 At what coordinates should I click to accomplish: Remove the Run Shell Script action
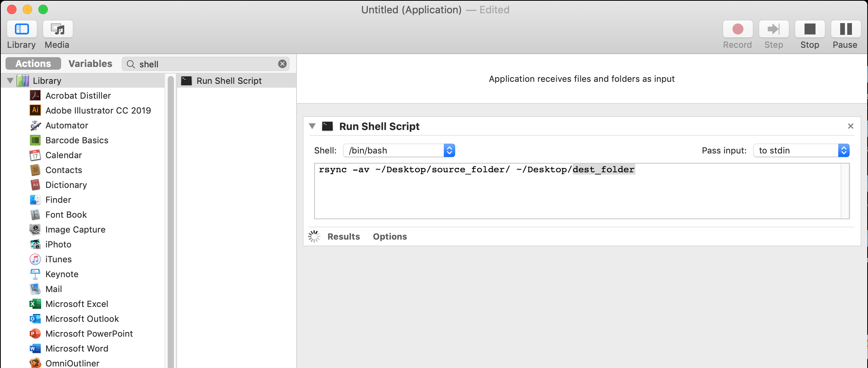(x=850, y=126)
